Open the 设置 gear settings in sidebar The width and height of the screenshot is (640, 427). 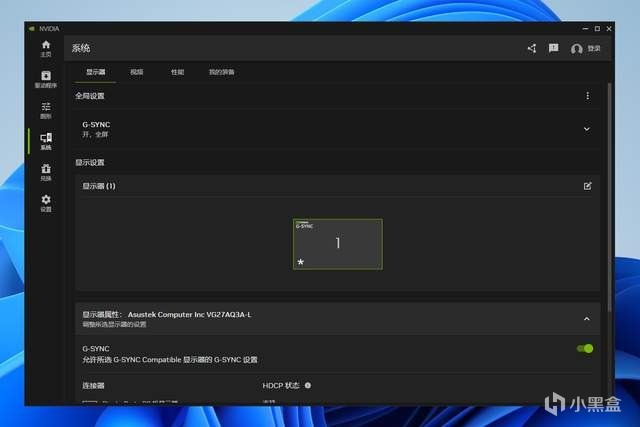point(46,203)
